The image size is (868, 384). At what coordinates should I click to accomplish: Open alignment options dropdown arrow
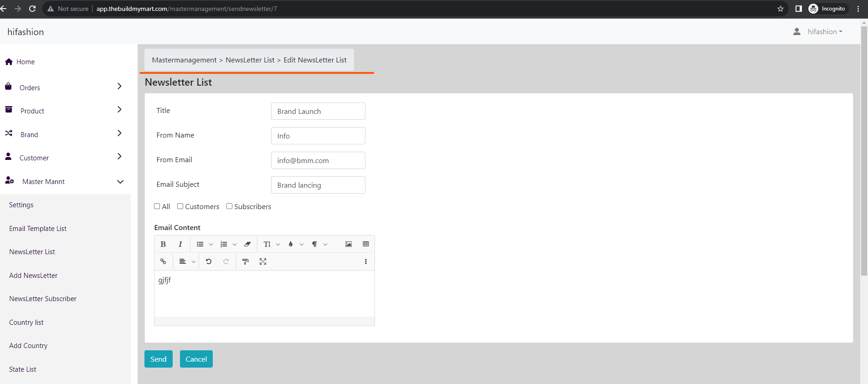[194, 262]
